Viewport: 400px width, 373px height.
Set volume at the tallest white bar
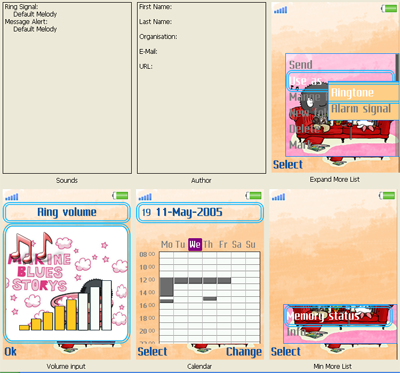tap(107, 305)
